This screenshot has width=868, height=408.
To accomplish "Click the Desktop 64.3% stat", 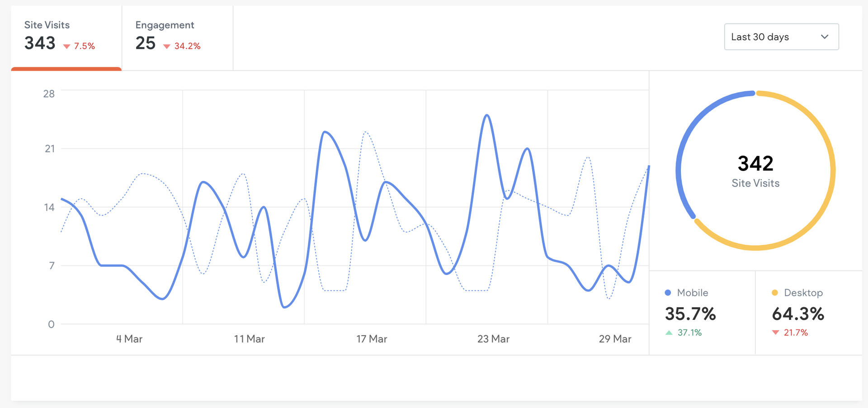I will [x=798, y=314].
